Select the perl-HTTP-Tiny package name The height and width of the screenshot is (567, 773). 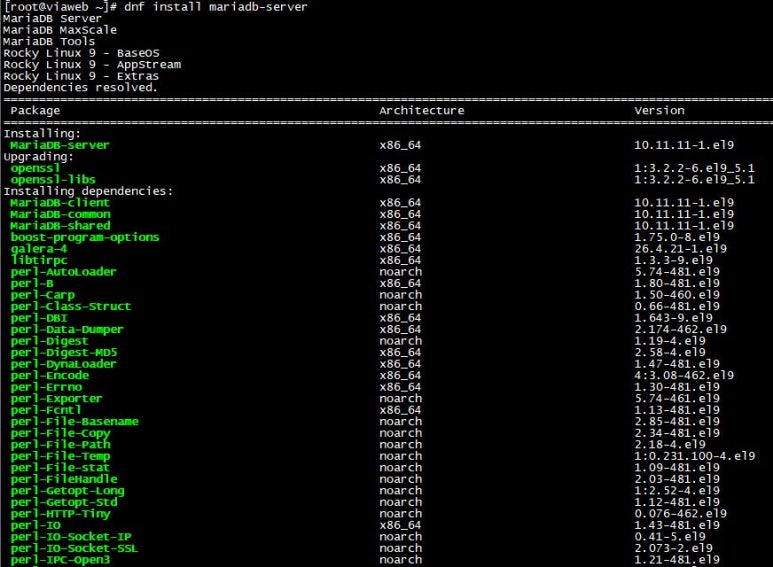(60, 514)
